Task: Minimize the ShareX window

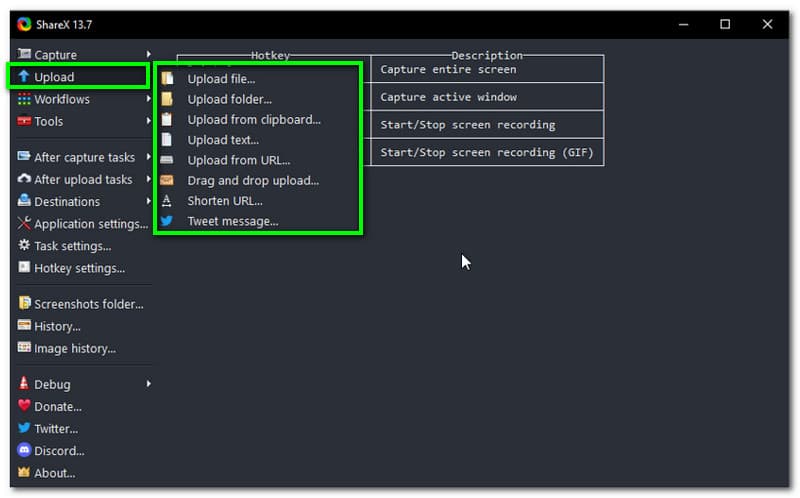Action: tap(684, 24)
